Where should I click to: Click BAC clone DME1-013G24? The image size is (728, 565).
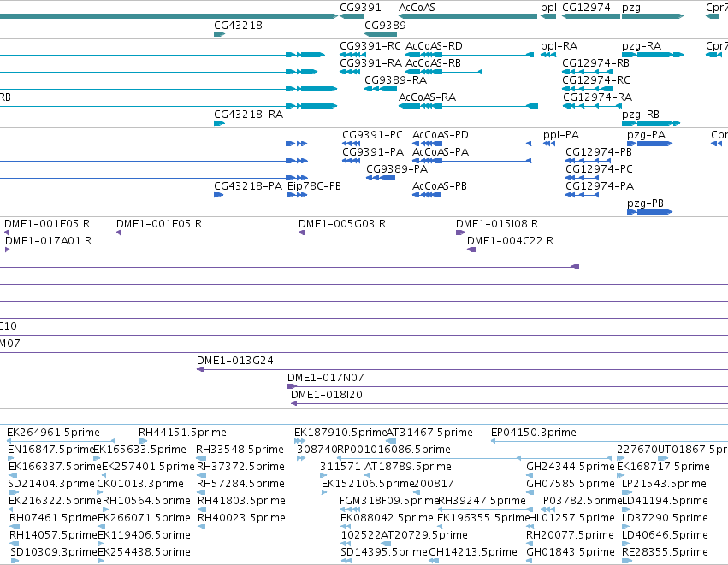click(x=235, y=361)
